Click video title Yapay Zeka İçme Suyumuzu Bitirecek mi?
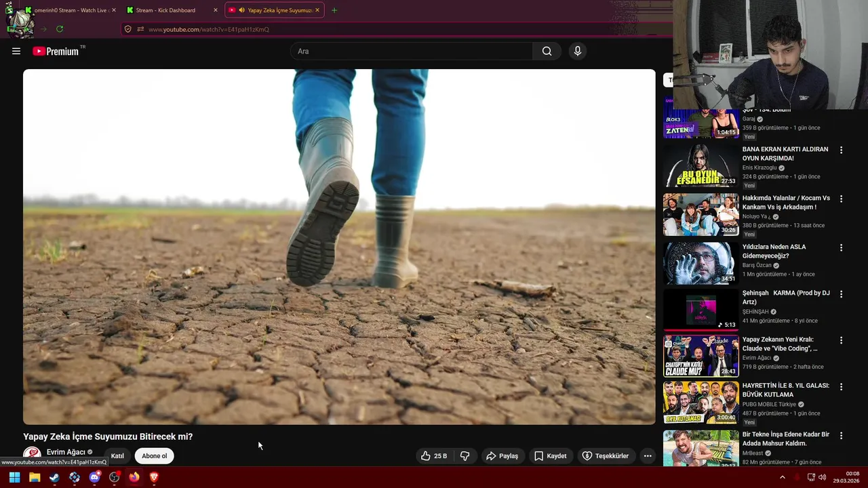Screen dimensions: 868x488 click(108, 436)
